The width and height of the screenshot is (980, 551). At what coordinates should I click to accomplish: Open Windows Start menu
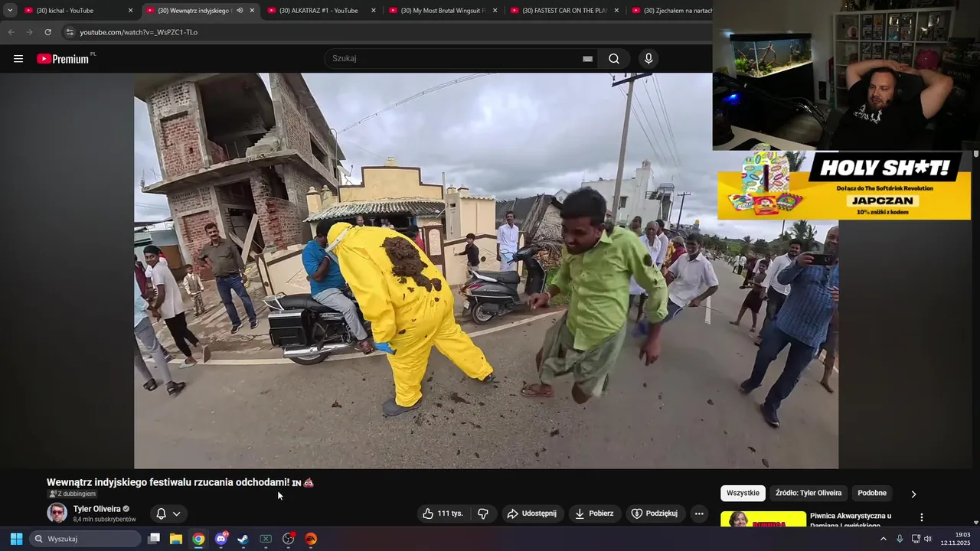click(x=16, y=539)
